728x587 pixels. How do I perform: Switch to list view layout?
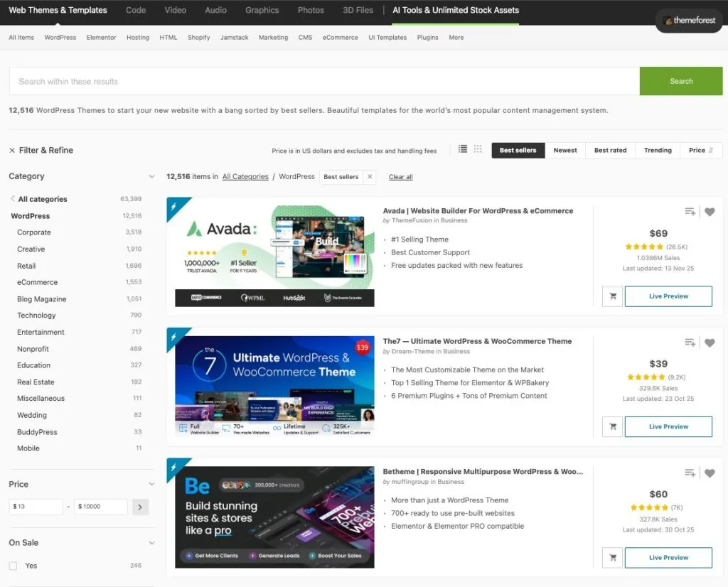(x=462, y=150)
